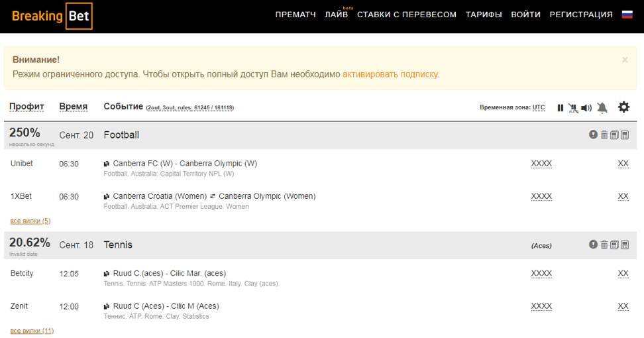Click the Сент. 20 date

point(76,135)
